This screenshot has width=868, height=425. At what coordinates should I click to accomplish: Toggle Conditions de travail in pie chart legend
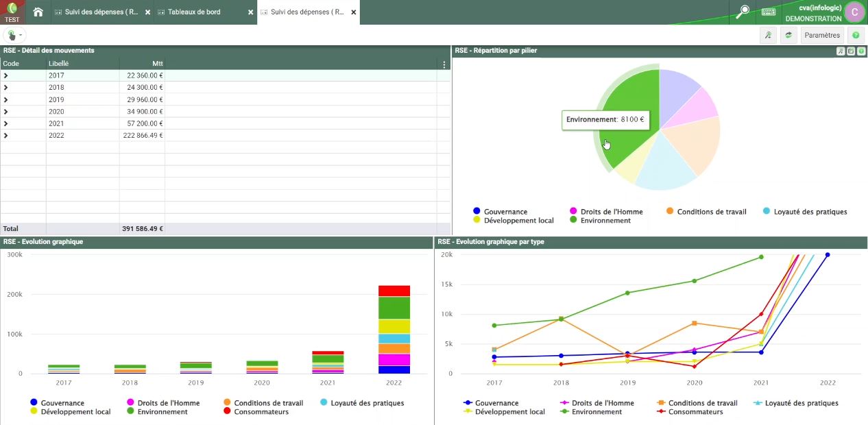(x=706, y=212)
